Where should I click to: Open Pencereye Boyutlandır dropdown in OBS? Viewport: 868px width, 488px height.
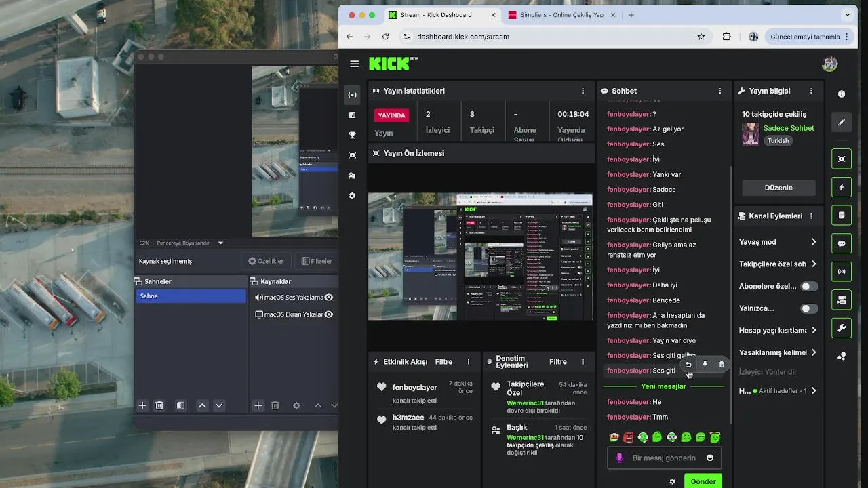click(x=190, y=243)
